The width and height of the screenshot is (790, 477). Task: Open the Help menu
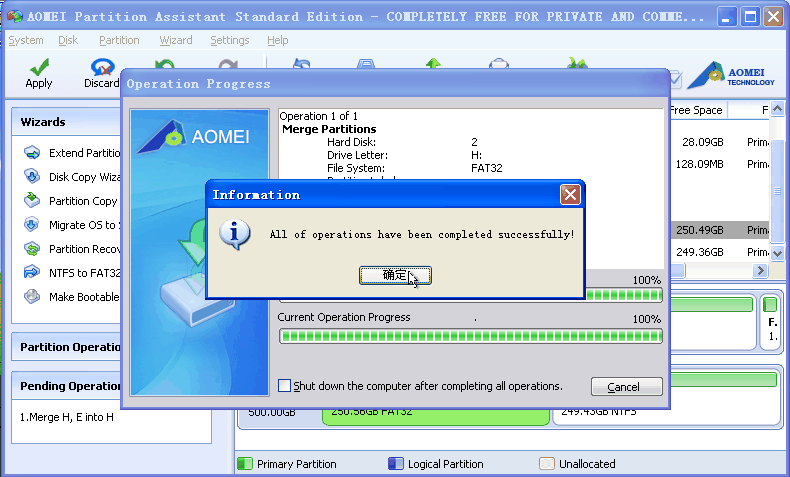(278, 40)
